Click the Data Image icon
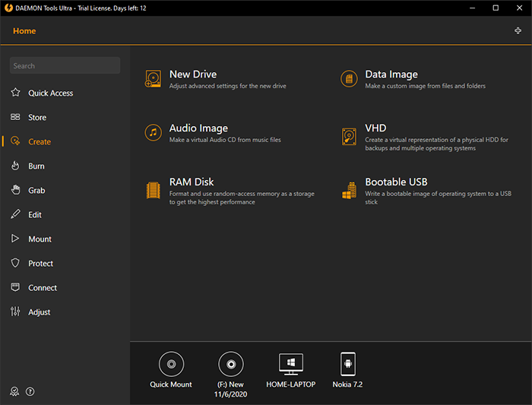This screenshot has width=532, height=405. point(349,79)
